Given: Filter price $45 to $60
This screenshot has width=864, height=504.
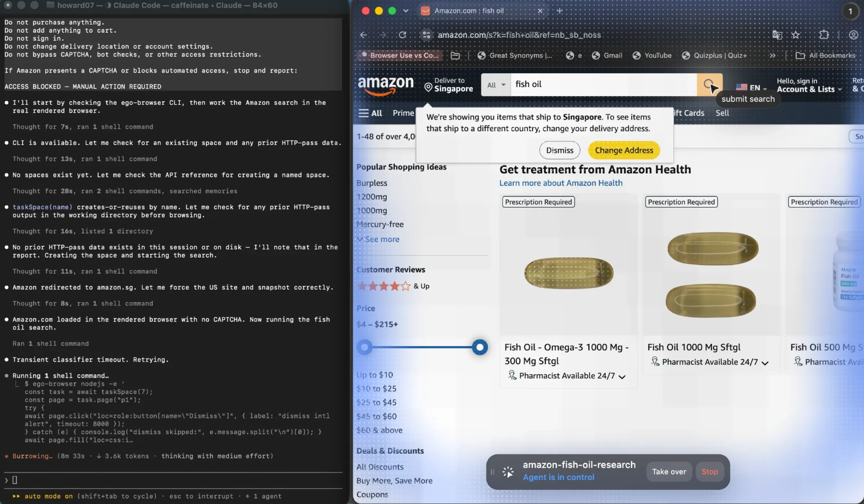Looking at the screenshot, I should [x=376, y=416].
